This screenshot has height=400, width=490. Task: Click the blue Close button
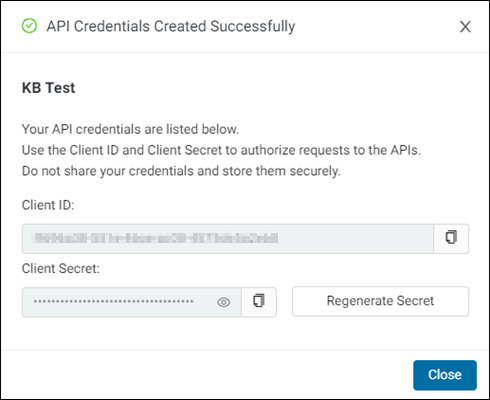point(445,375)
